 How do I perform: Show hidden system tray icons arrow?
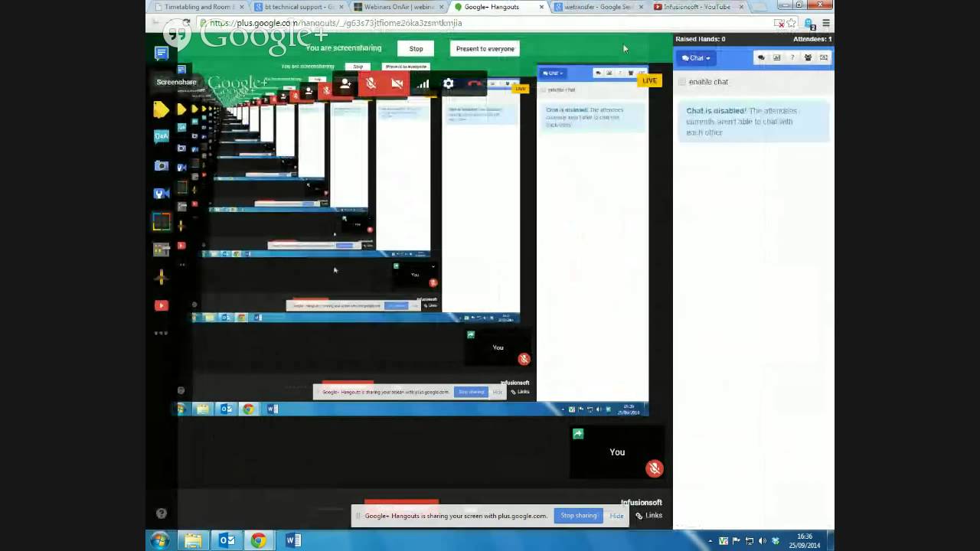(710, 541)
